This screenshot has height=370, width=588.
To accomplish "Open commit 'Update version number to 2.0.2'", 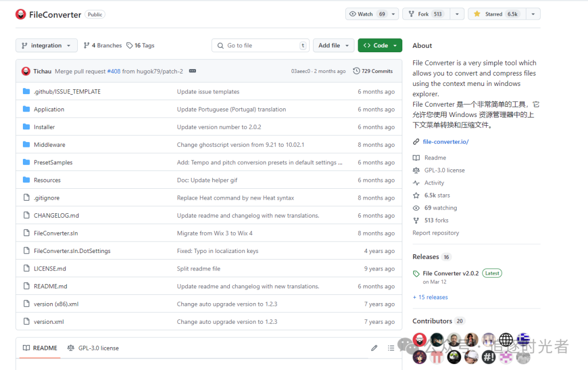I will 219,127.
